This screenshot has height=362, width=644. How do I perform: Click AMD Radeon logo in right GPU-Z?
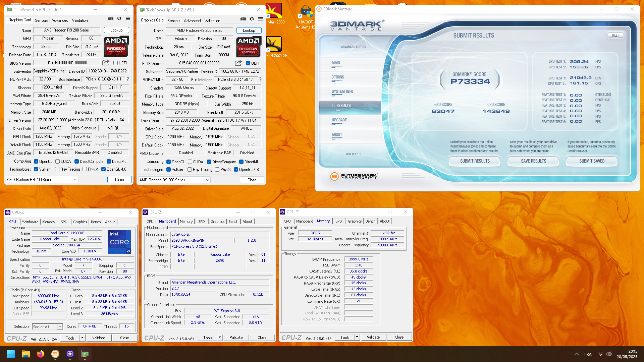(x=249, y=47)
